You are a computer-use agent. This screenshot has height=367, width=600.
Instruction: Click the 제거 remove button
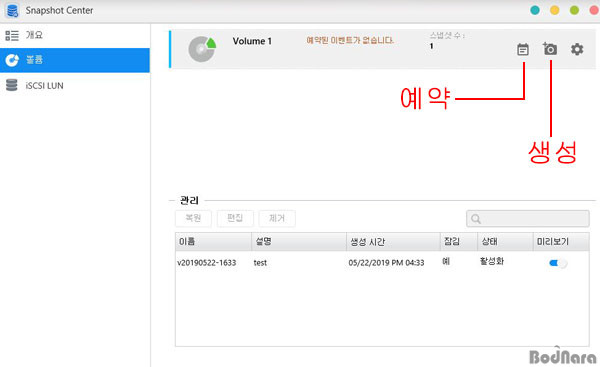pos(277,218)
